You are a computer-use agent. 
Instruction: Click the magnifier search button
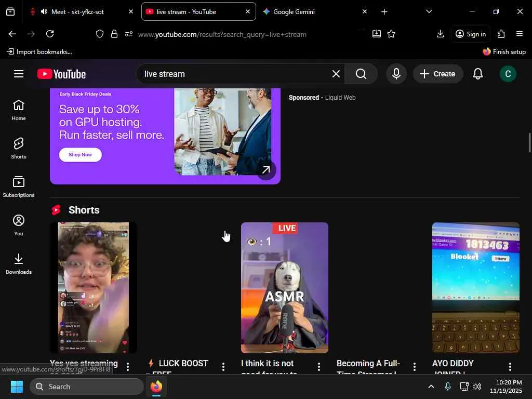(x=361, y=74)
